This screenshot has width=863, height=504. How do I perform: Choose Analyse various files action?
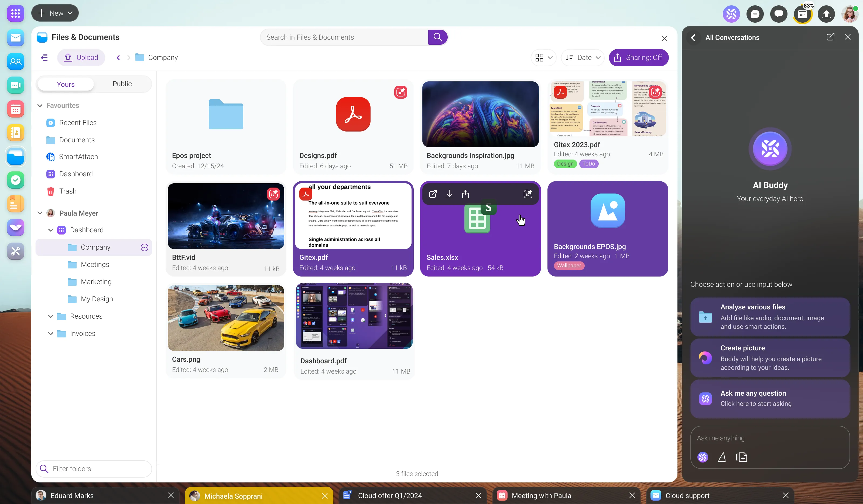[x=769, y=316]
